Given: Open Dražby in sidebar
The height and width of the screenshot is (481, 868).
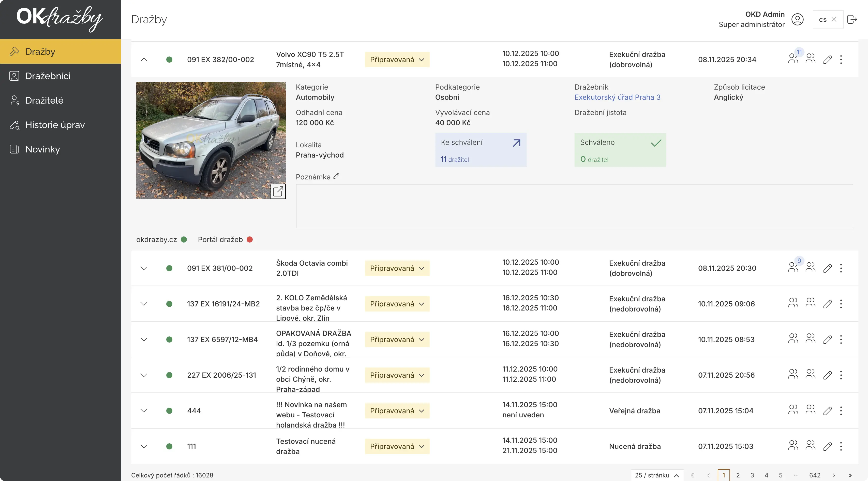Looking at the screenshot, I should (x=61, y=51).
